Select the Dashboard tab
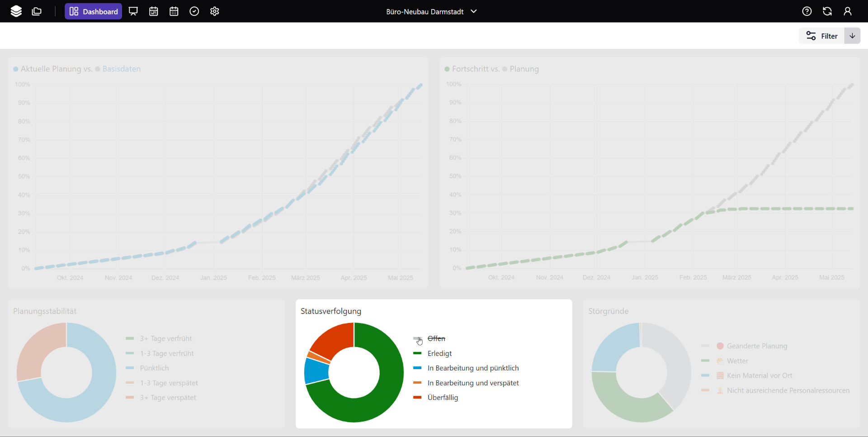Viewport: 868px width, 437px height. pyautogui.click(x=94, y=11)
